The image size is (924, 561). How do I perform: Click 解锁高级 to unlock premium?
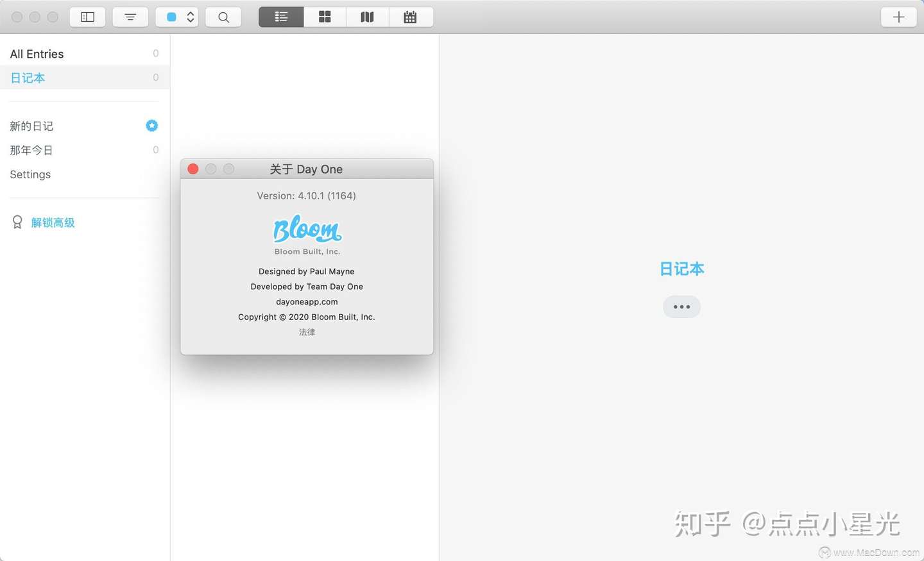point(53,222)
